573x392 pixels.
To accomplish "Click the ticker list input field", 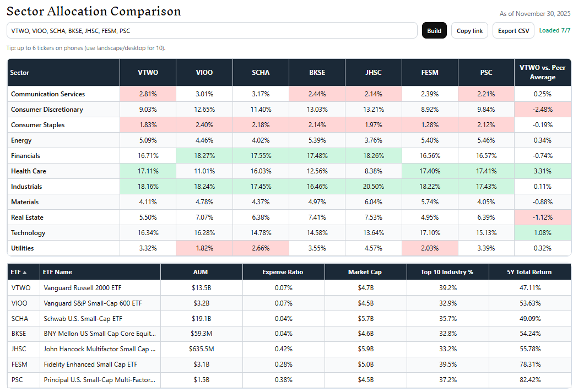I will [212, 31].
